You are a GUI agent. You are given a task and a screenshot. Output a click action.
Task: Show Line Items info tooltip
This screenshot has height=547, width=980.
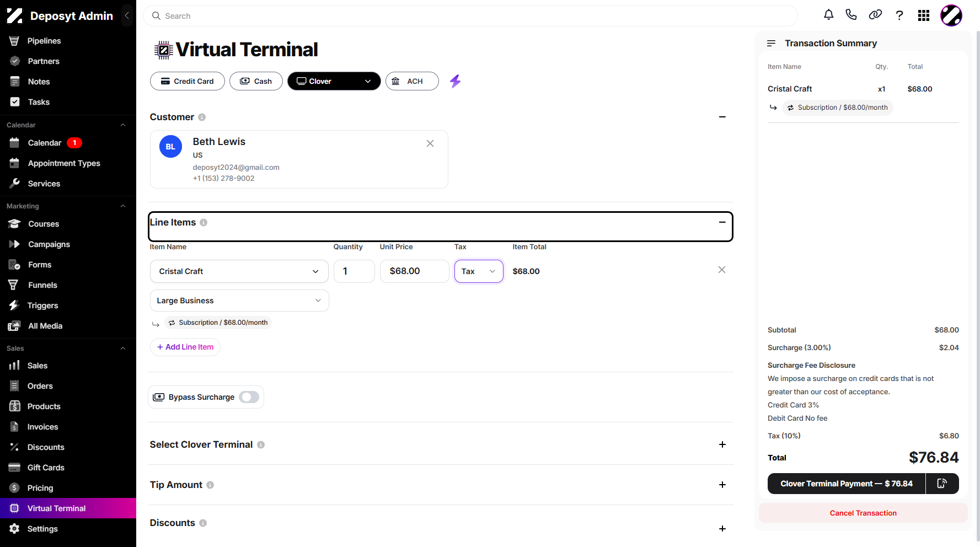tap(204, 222)
